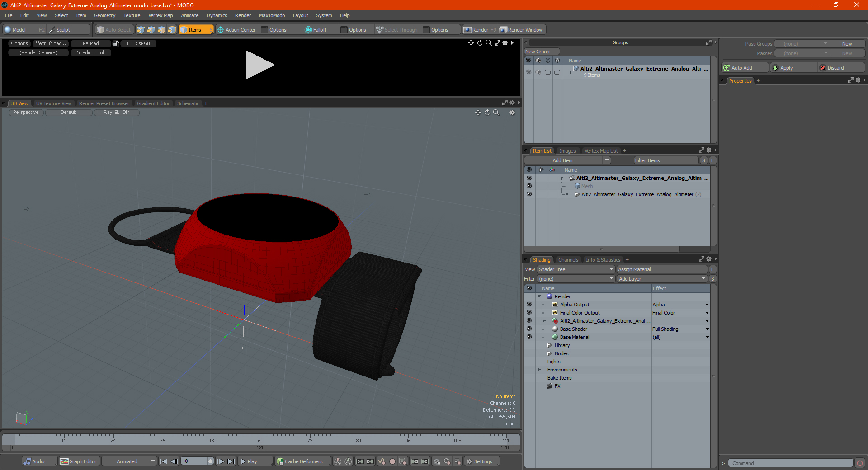Click the preview pane pan arrows icon
868x470 pixels.
tap(471, 43)
